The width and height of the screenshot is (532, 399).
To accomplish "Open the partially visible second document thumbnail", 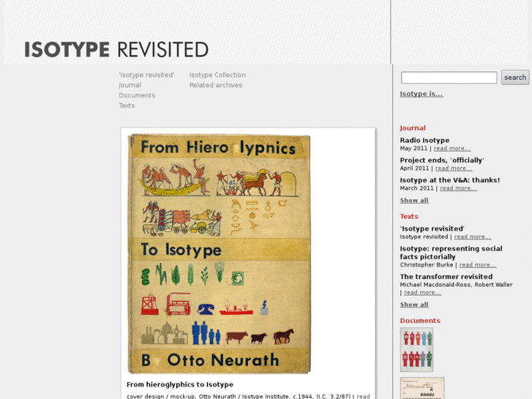I will click(x=422, y=388).
